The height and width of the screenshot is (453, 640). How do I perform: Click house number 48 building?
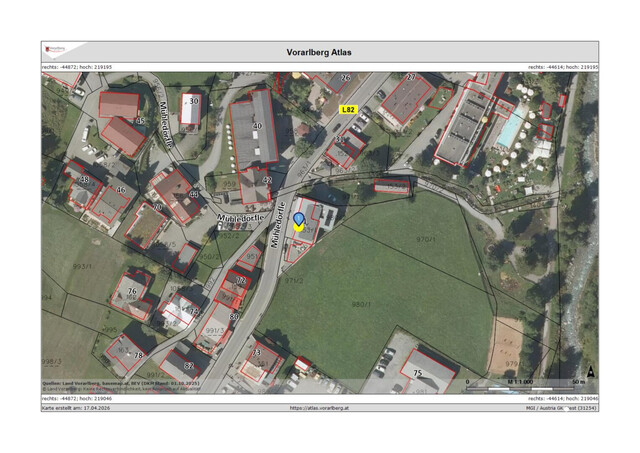pos(85,181)
